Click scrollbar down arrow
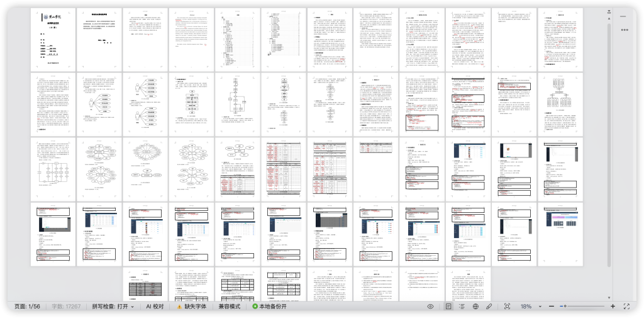The height and width of the screenshot is (318, 644). pyautogui.click(x=609, y=298)
